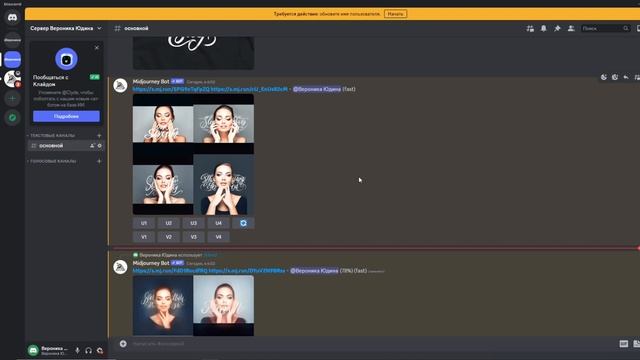The height and width of the screenshot is (360, 640).
Task: Open the lettering image at the top of chat
Action: pyautogui.click(x=193, y=53)
